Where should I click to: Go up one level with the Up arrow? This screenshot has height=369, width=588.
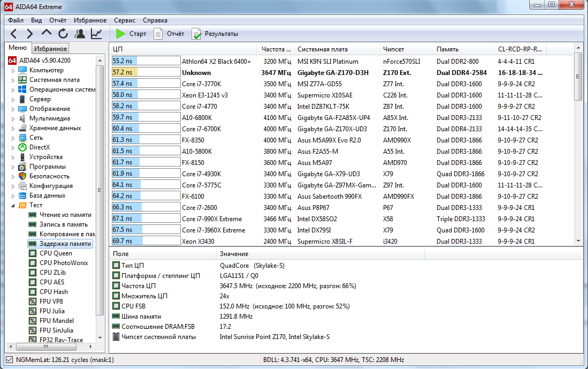[46, 33]
